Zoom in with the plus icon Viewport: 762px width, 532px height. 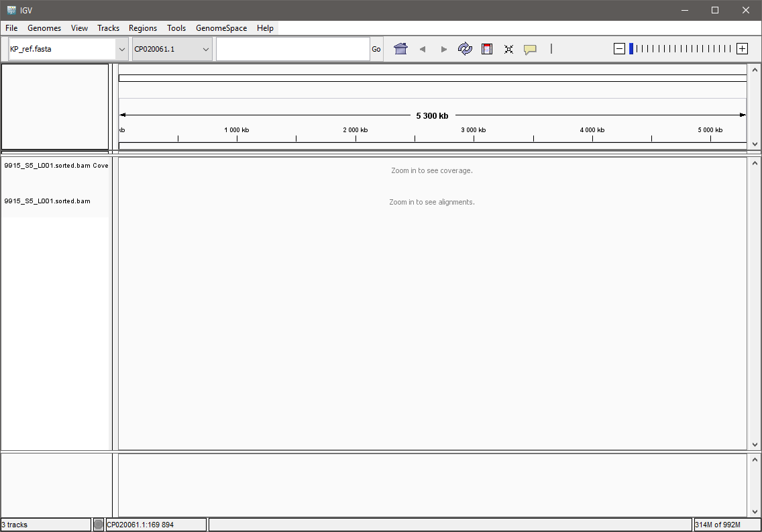coord(742,48)
